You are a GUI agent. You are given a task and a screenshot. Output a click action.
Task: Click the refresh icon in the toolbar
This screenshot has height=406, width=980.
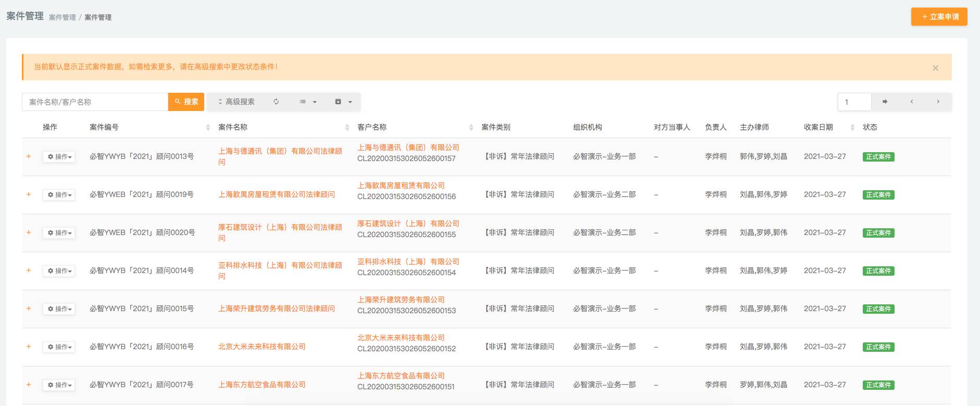pos(276,102)
